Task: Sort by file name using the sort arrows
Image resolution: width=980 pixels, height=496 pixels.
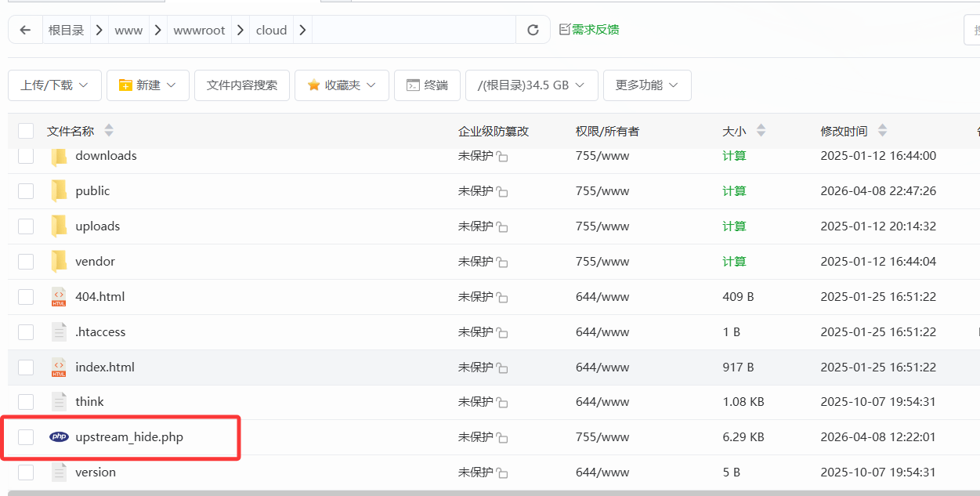Action: click(109, 131)
